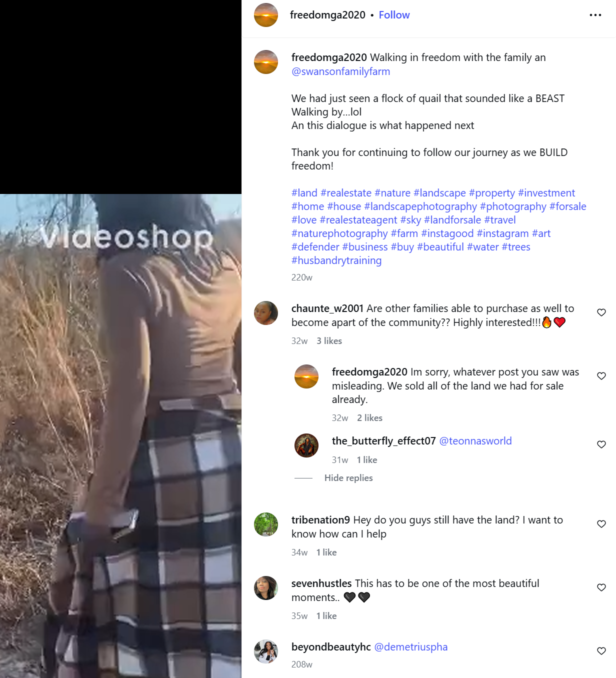Open the @teonnasworld mention

click(x=475, y=441)
